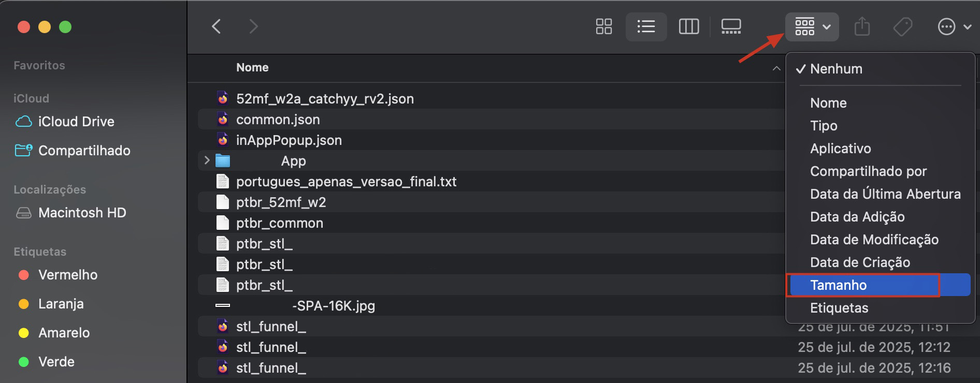
Task: Open the Share icon in the toolbar
Action: [861, 26]
